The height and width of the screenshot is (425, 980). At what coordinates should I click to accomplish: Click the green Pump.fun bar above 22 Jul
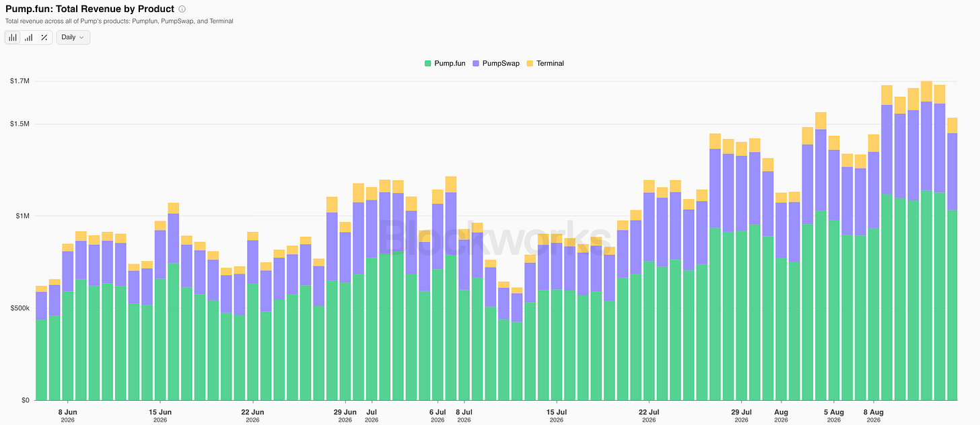point(649,331)
